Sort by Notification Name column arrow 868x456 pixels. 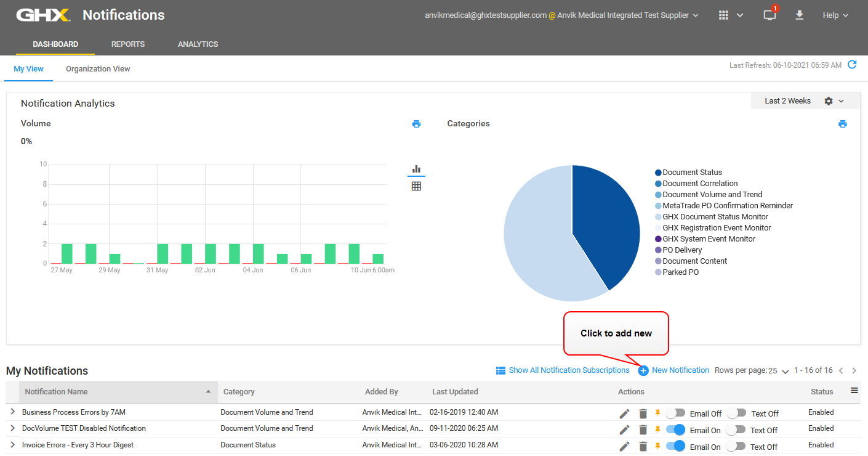208,391
